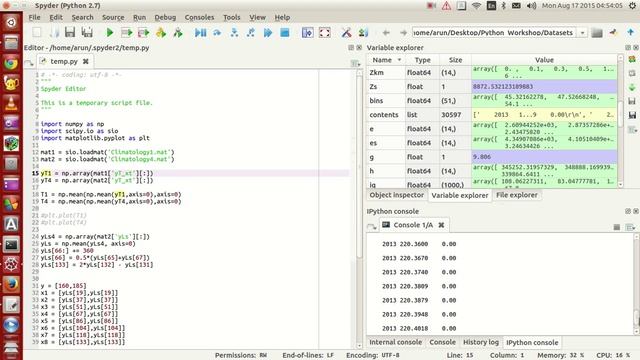Sort variables by the Size column header
The image size is (640, 360).
[x=455, y=60]
